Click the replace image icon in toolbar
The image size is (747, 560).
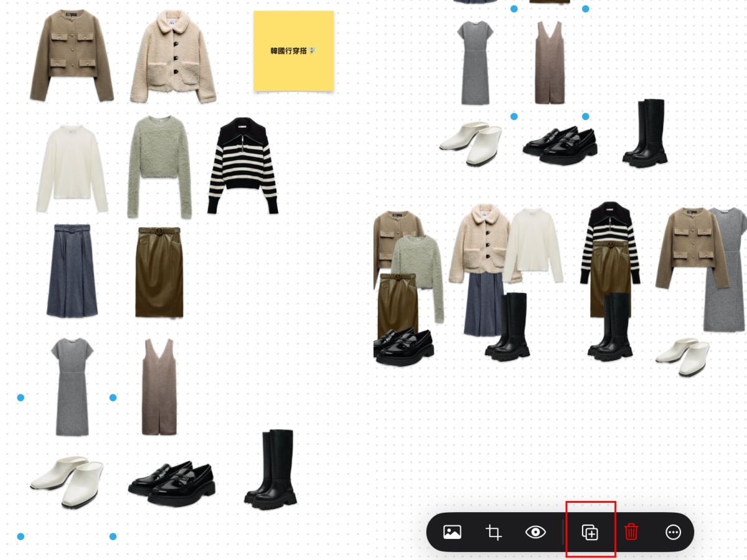tap(452, 533)
